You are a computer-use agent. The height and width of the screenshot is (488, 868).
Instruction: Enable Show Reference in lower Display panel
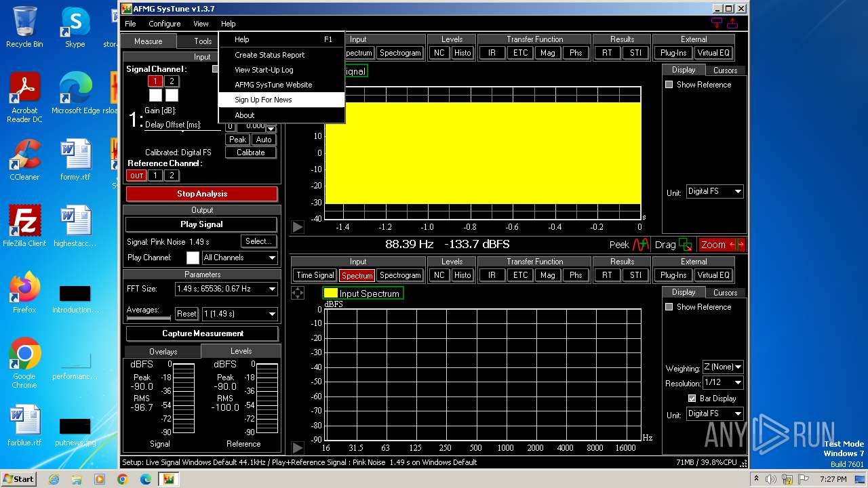[669, 307]
